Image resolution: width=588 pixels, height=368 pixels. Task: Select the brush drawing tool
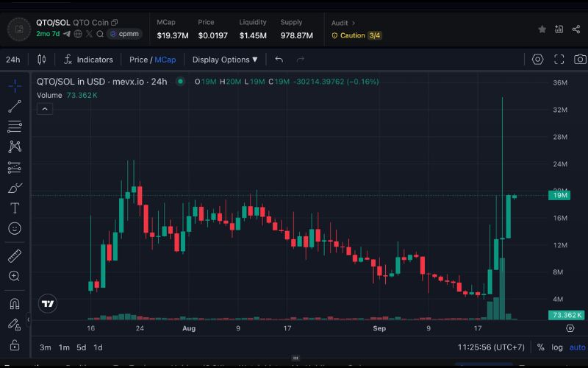14,188
